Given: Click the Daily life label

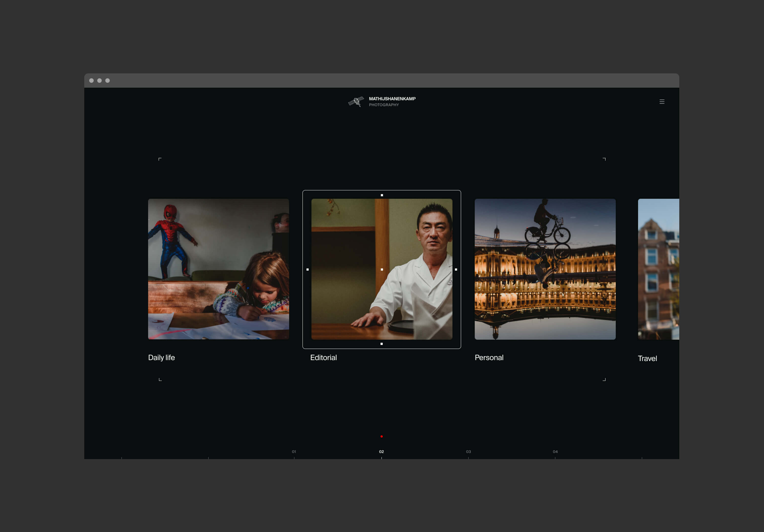Looking at the screenshot, I should click(161, 357).
